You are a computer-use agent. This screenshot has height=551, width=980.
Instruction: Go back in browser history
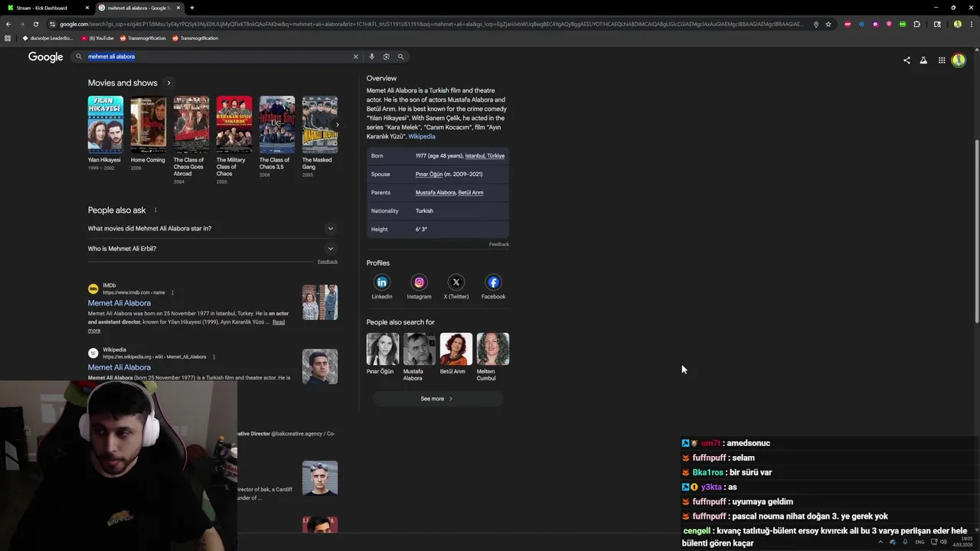[8, 24]
